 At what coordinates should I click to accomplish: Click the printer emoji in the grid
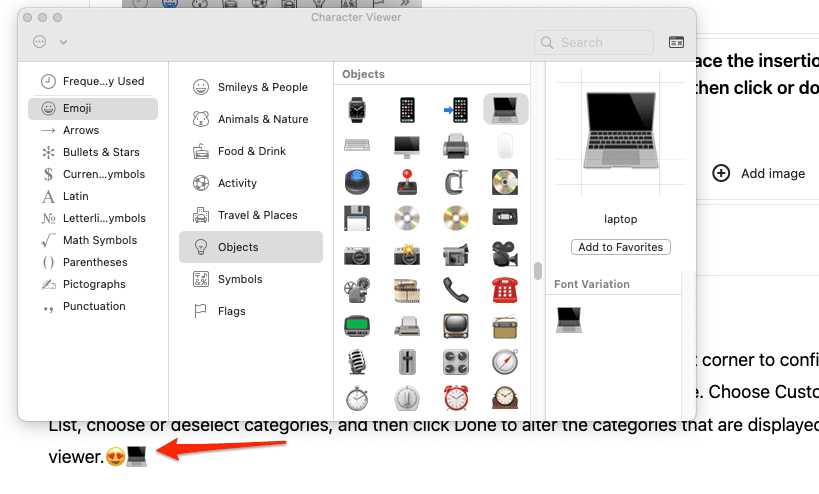(x=456, y=146)
